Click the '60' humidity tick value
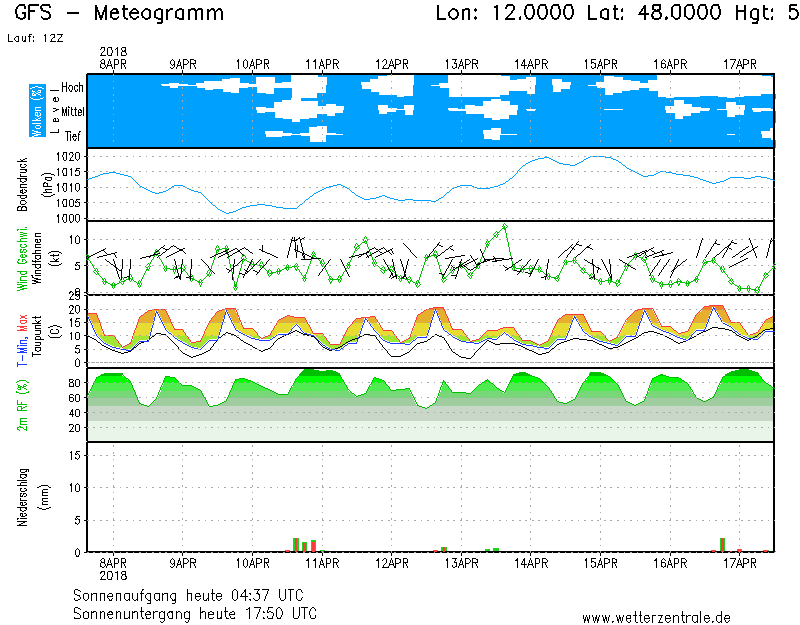Screen dimensions: 800x625 coord(74,398)
